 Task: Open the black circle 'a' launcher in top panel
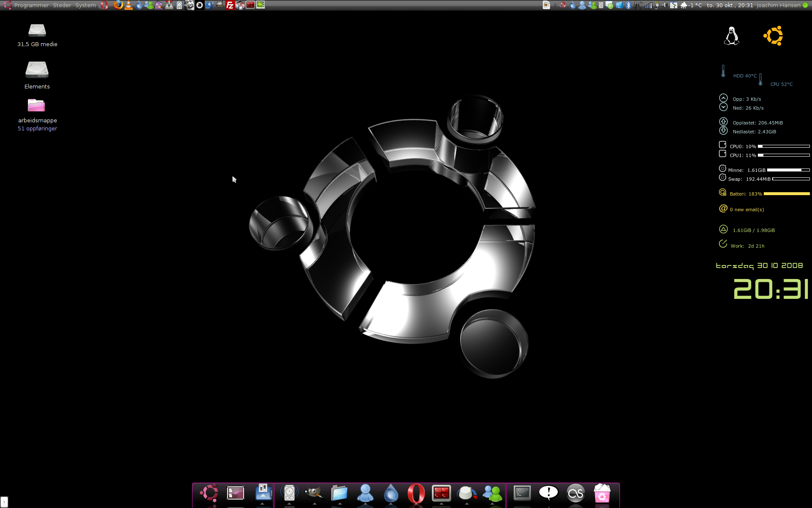click(x=200, y=5)
